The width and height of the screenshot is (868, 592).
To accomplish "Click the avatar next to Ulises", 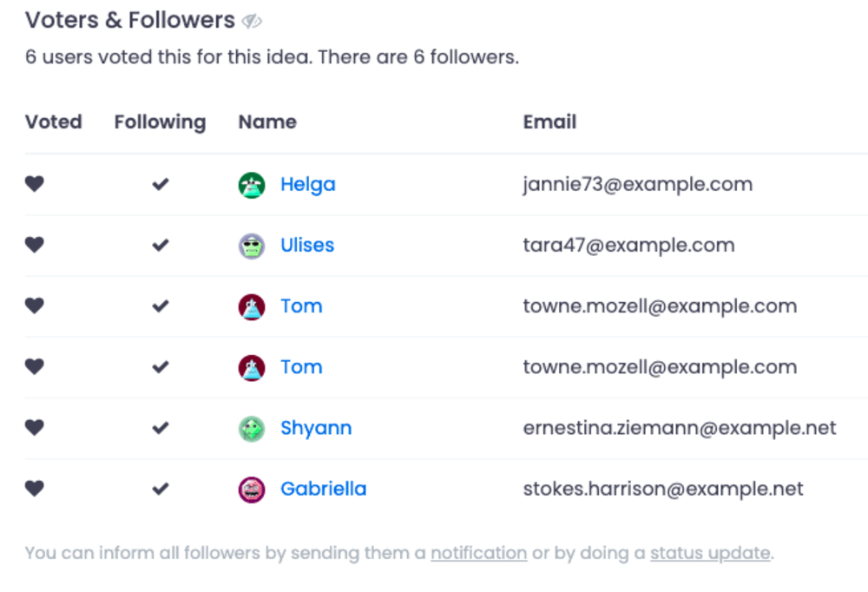I will coord(252,246).
